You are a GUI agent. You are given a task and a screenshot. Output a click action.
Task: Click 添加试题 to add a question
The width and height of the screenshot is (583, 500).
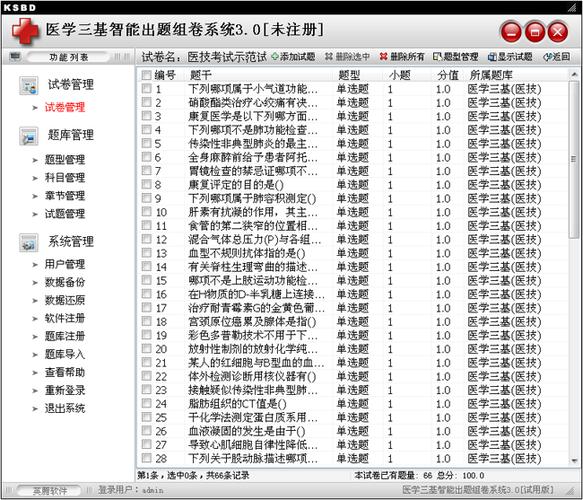(293, 57)
